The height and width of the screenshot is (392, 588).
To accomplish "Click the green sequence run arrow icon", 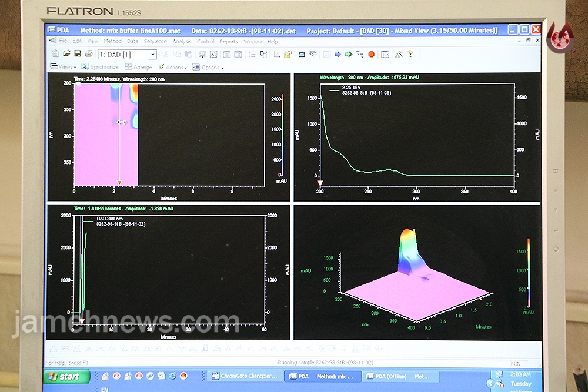I will tap(349, 54).
